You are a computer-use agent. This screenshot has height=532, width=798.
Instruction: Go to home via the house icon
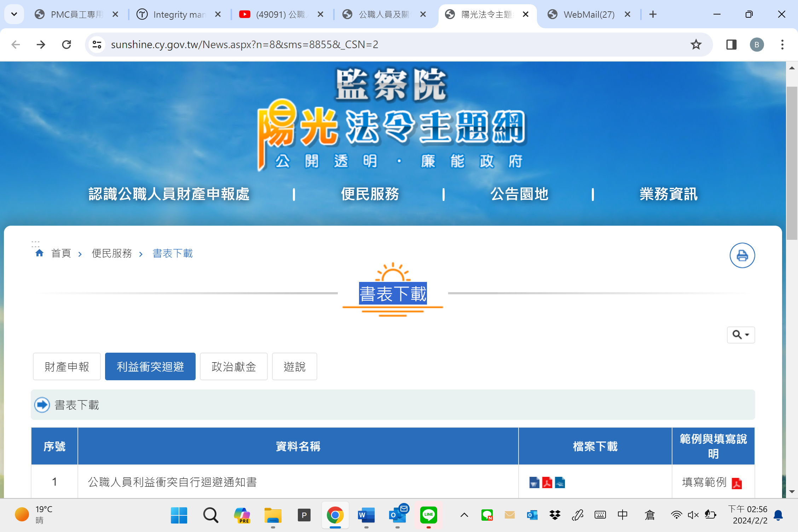pos(39,253)
